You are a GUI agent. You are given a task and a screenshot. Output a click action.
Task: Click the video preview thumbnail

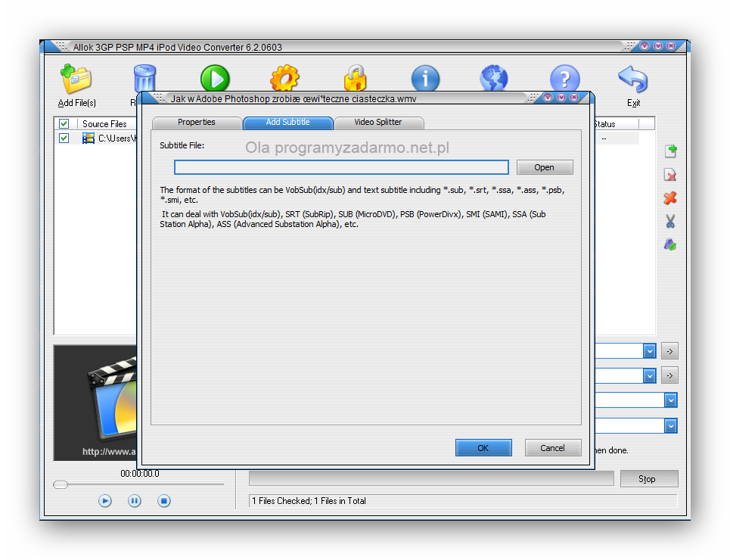coord(95,403)
